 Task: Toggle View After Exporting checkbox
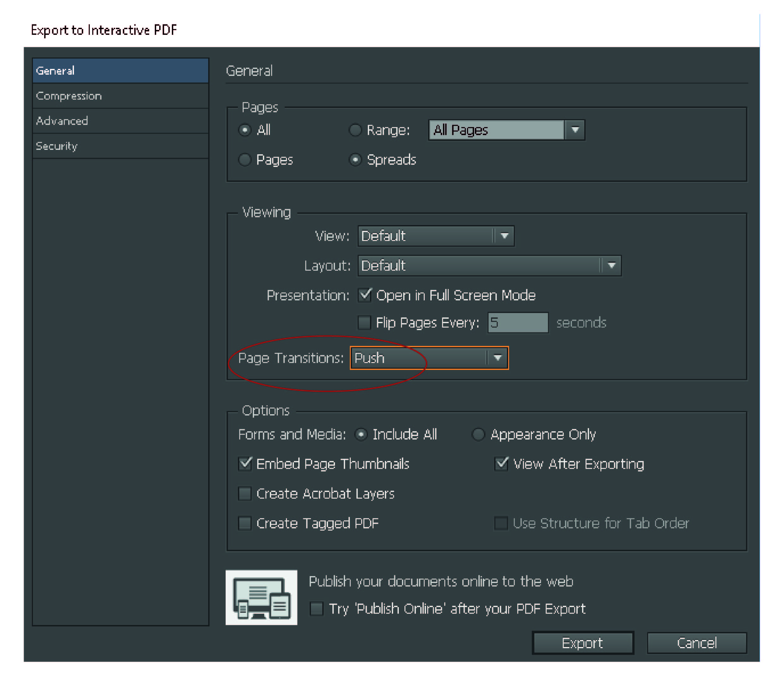[x=501, y=464]
